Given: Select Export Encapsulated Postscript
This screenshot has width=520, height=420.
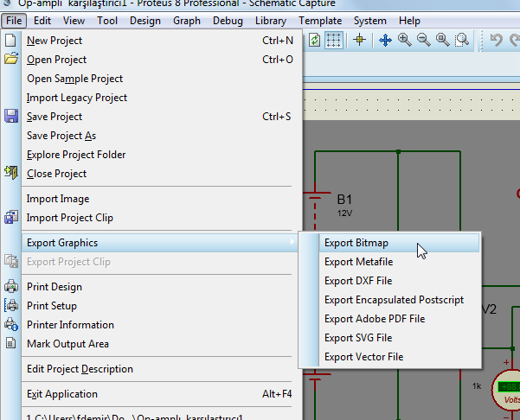Looking at the screenshot, I should [399, 300].
